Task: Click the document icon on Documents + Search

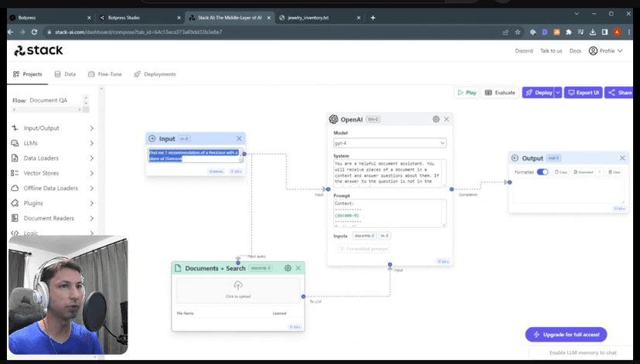Action: pos(178,268)
